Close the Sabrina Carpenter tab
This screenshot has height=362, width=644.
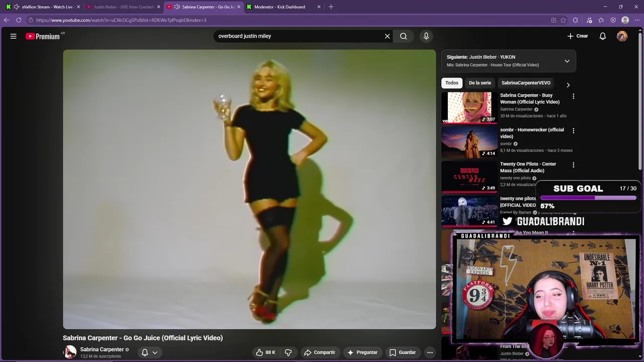(238, 7)
